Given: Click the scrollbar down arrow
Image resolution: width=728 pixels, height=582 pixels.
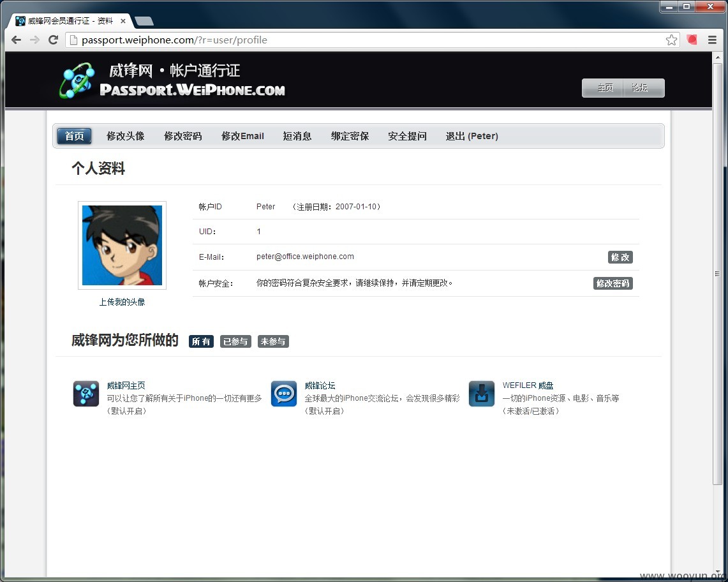Looking at the screenshot, I should pyautogui.click(x=717, y=572).
